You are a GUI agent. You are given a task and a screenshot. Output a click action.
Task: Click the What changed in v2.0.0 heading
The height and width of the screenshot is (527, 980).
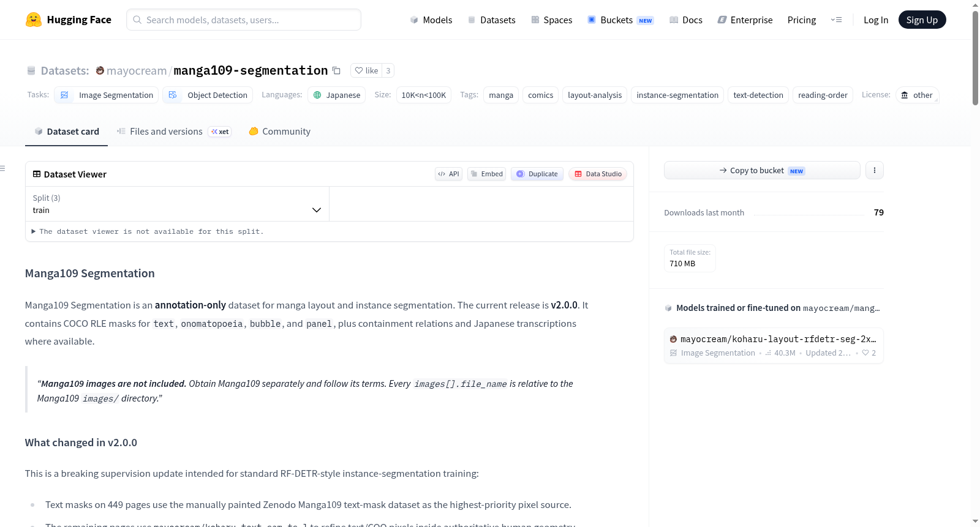pyautogui.click(x=81, y=443)
